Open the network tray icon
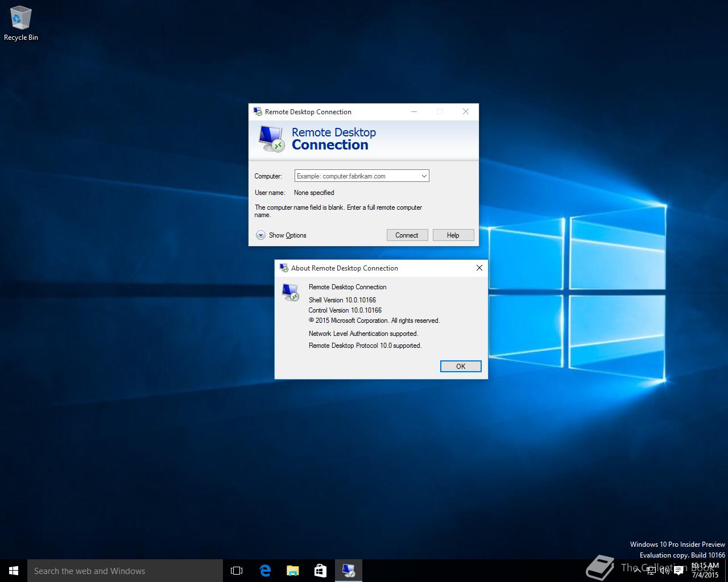The image size is (728, 582). (x=651, y=571)
